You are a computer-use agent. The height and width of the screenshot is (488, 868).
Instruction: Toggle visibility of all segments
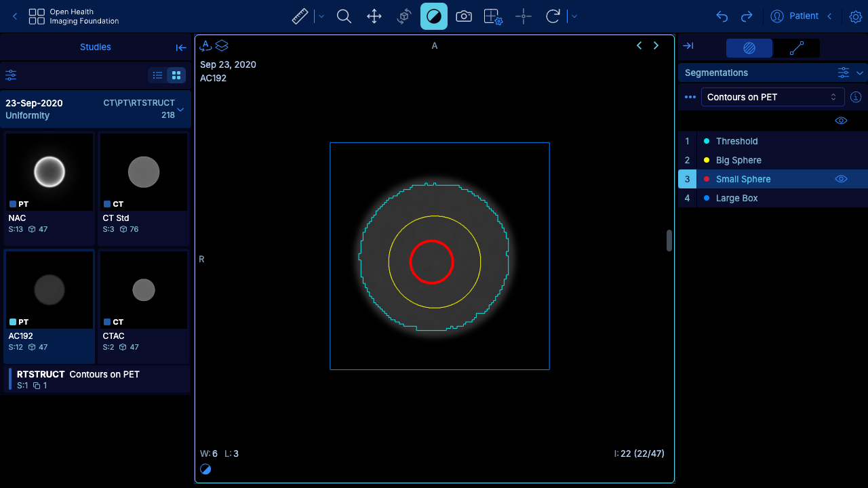point(841,121)
